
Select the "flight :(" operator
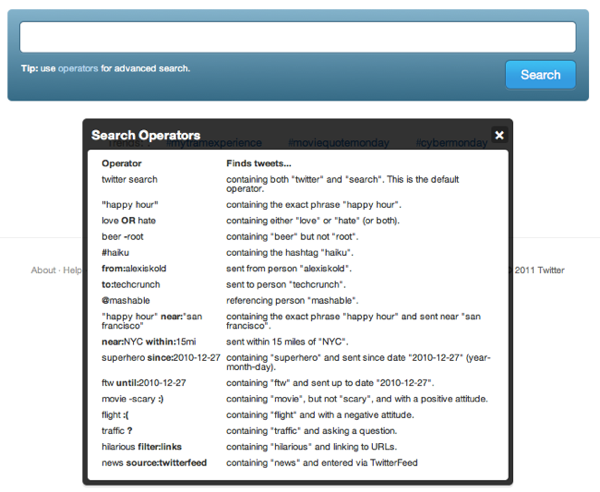pos(115,415)
